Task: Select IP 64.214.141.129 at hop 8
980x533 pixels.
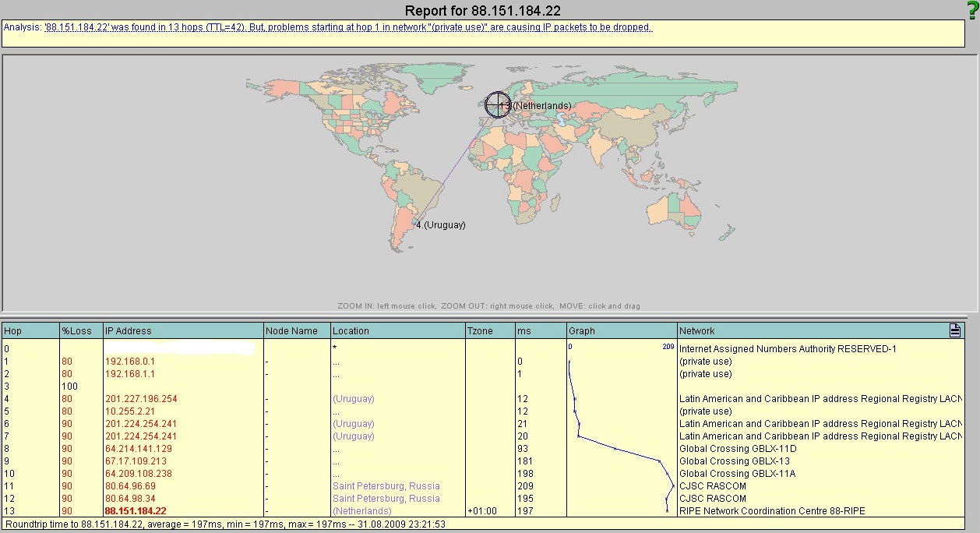Action: point(139,449)
